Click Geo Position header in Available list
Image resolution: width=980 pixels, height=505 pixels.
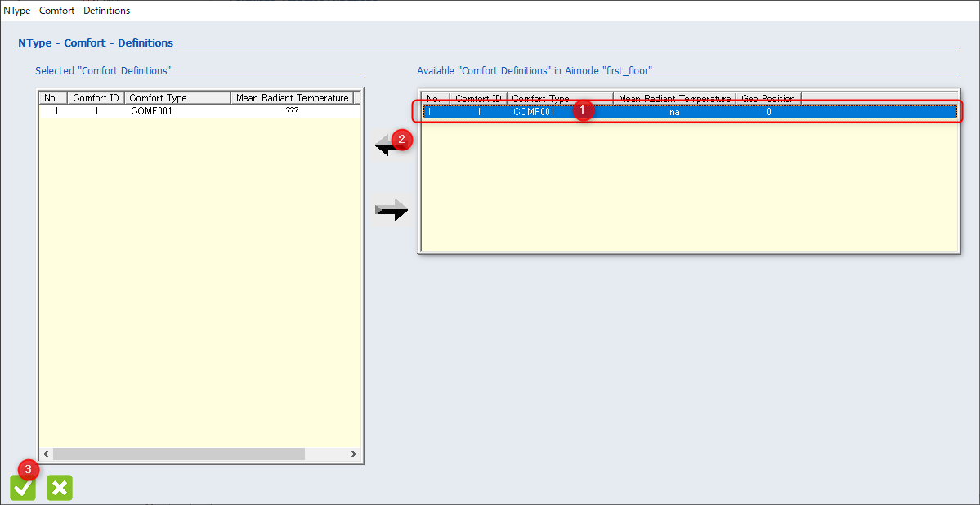pos(769,99)
